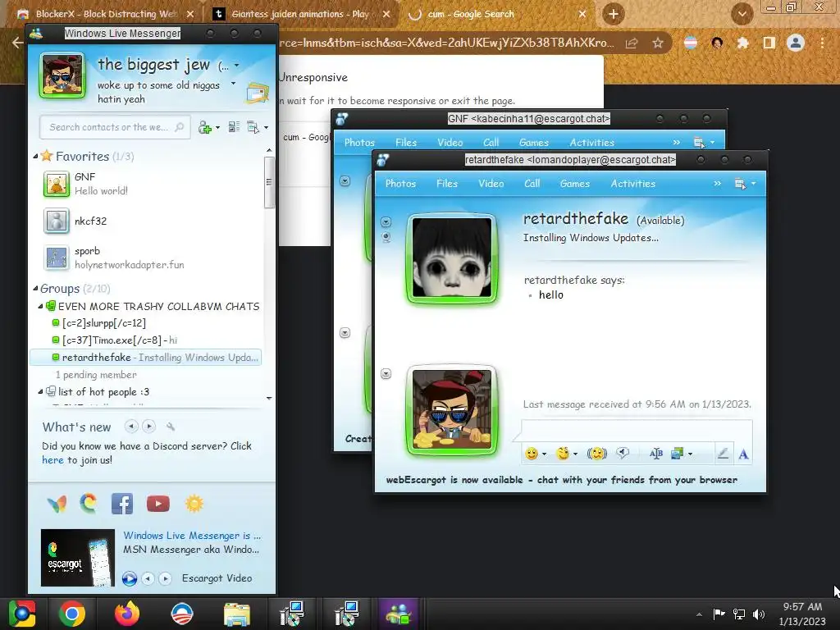The image size is (840, 630).
Task: Click the network icon in system tray
Action: 739,614
